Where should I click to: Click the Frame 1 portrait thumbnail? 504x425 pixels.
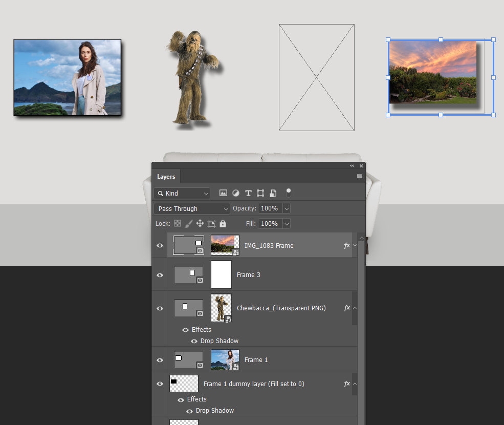coord(225,359)
